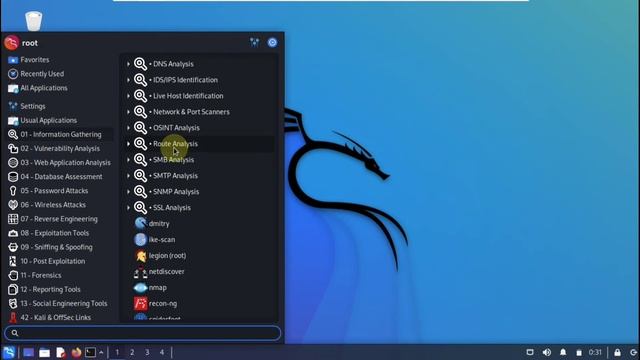The height and width of the screenshot is (360, 640).
Task: Launch the file manager from taskbar
Action: 44,352
